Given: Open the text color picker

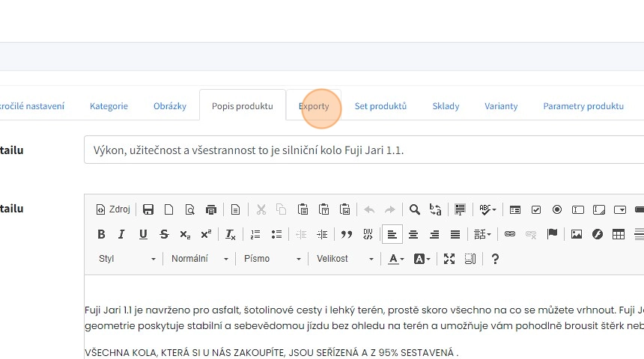Looking at the screenshot, I should pyautogui.click(x=394, y=259).
